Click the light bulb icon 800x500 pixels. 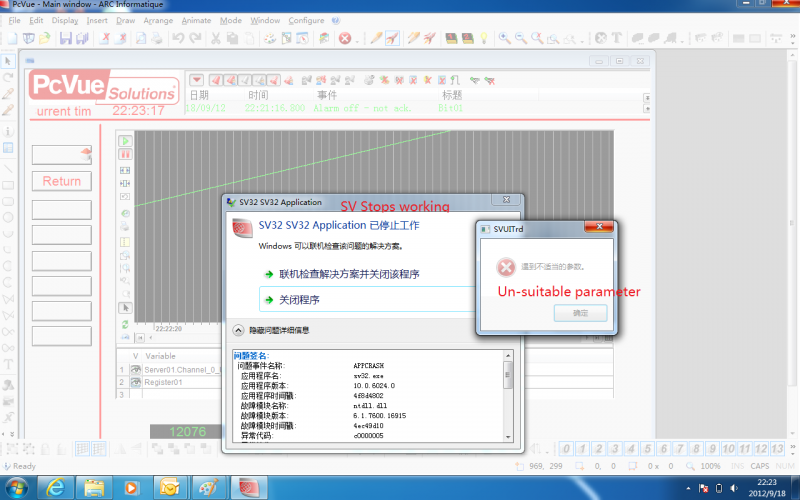(484, 38)
